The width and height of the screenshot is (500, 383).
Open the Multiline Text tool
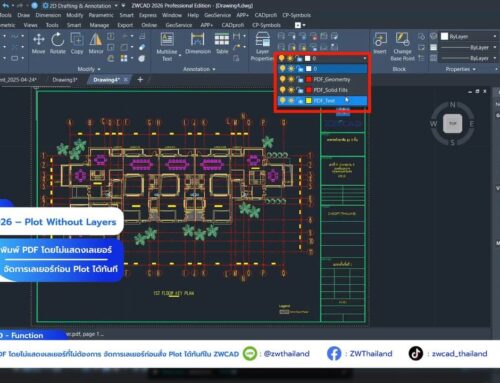tap(167, 47)
